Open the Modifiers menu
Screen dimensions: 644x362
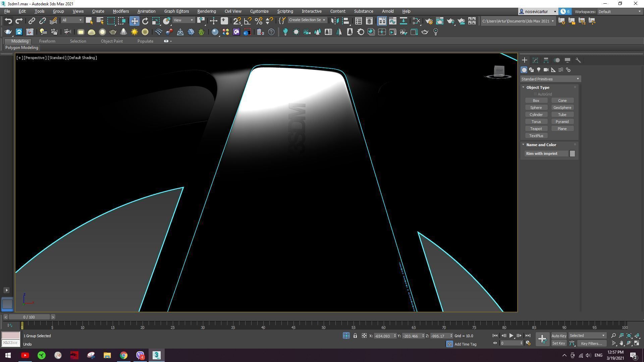(121, 11)
